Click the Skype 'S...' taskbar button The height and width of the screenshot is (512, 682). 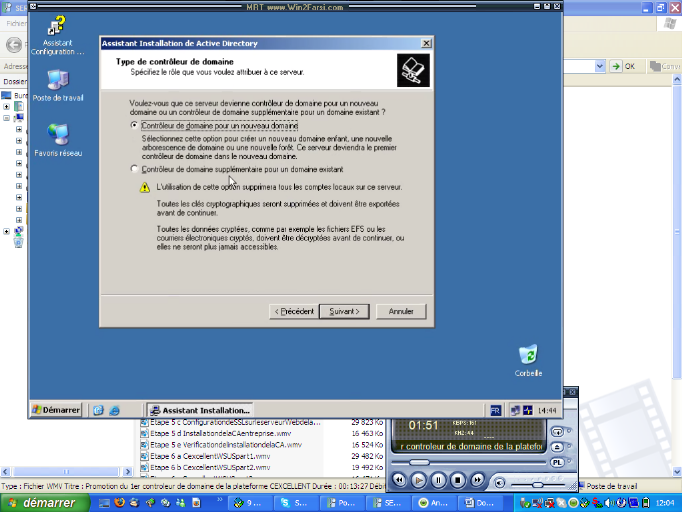pyautogui.click(x=295, y=503)
